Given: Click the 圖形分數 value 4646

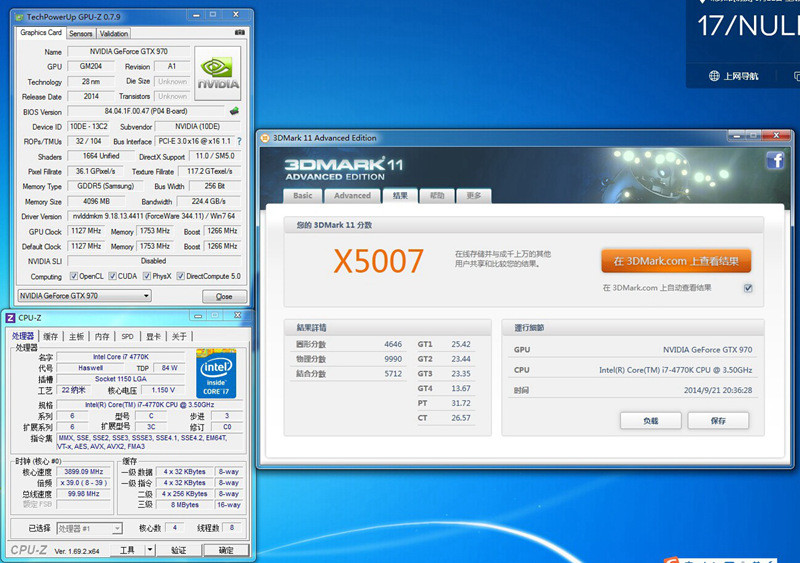Looking at the screenshot, I should point(393,344).
